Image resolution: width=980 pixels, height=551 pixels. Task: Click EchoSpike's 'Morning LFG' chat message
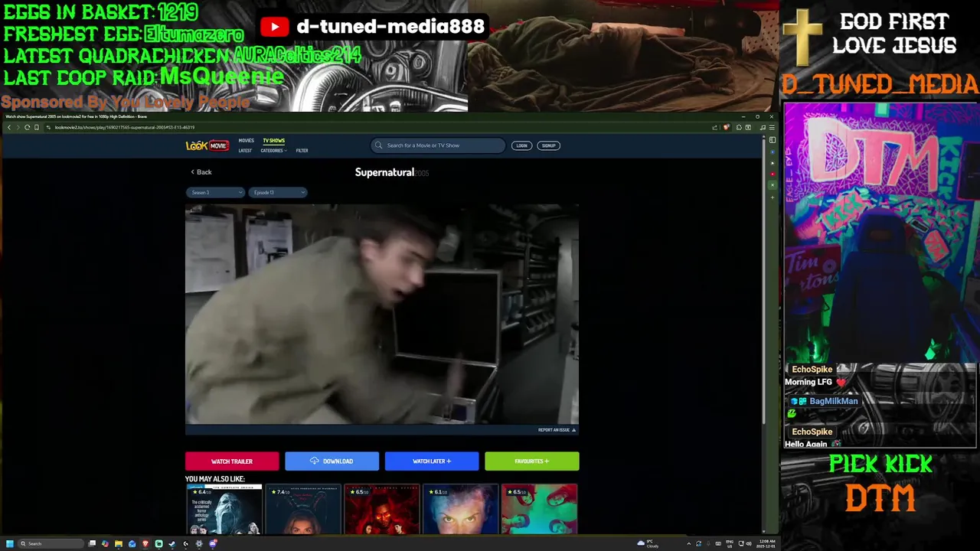point(814,382)
